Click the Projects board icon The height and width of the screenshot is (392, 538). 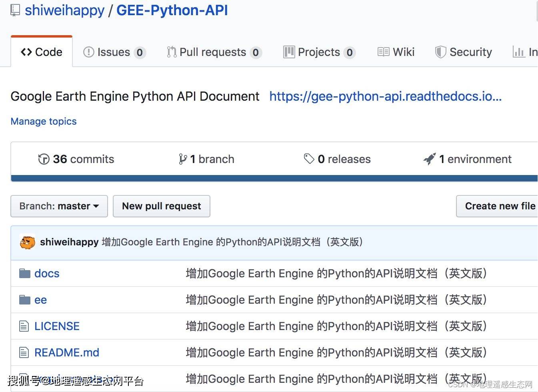289,52
